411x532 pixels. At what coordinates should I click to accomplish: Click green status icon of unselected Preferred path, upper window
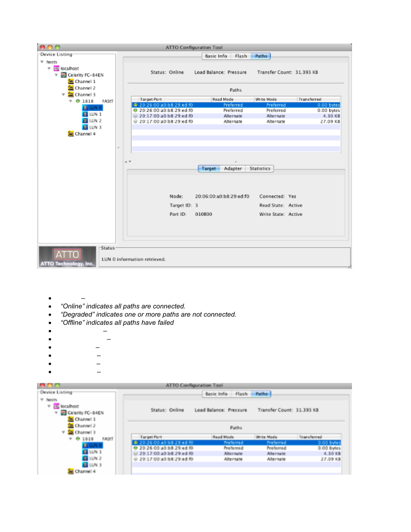pos(135,110)
